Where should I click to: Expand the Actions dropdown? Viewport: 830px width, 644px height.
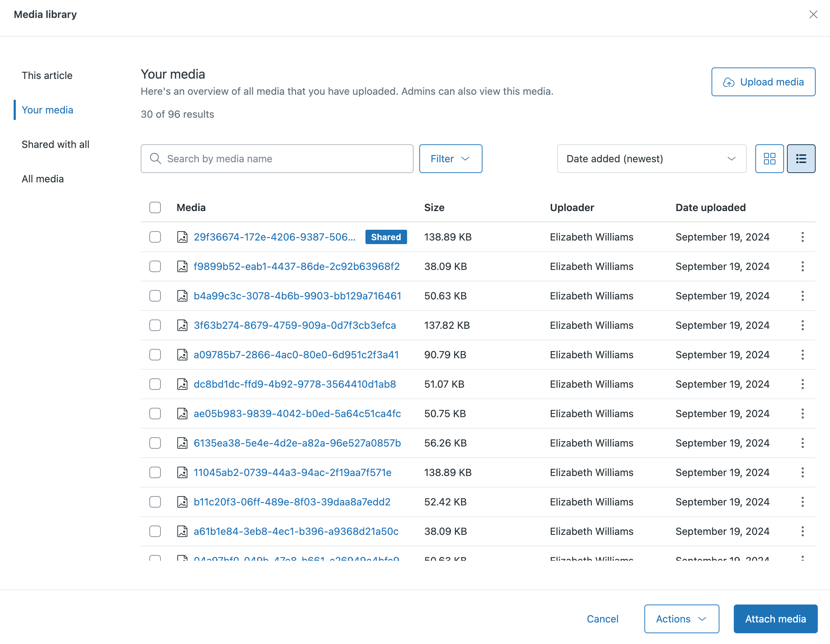pyautogui.click(x=681, y=619)
